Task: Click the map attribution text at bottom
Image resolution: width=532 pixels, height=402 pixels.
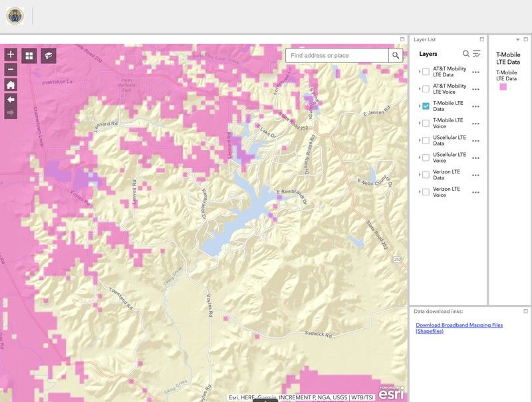Action: tap(301, 397)
